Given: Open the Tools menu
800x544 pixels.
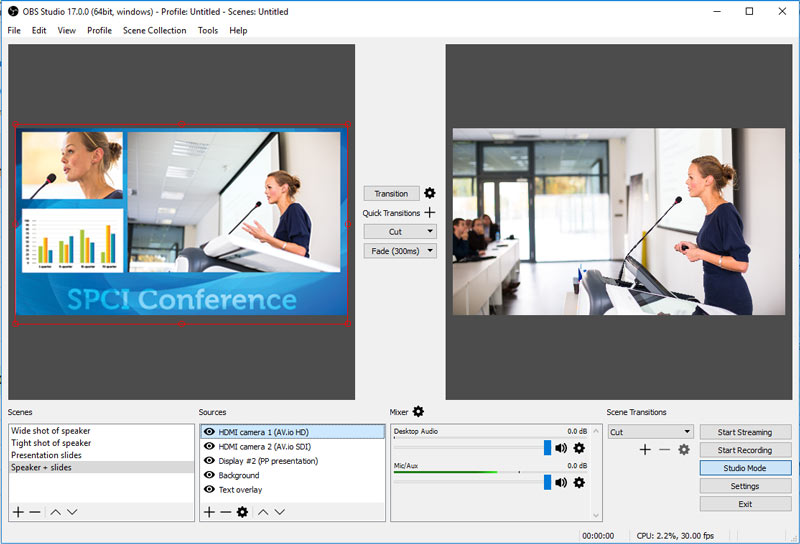Looking at the screenshot, I should click(208, 30).
